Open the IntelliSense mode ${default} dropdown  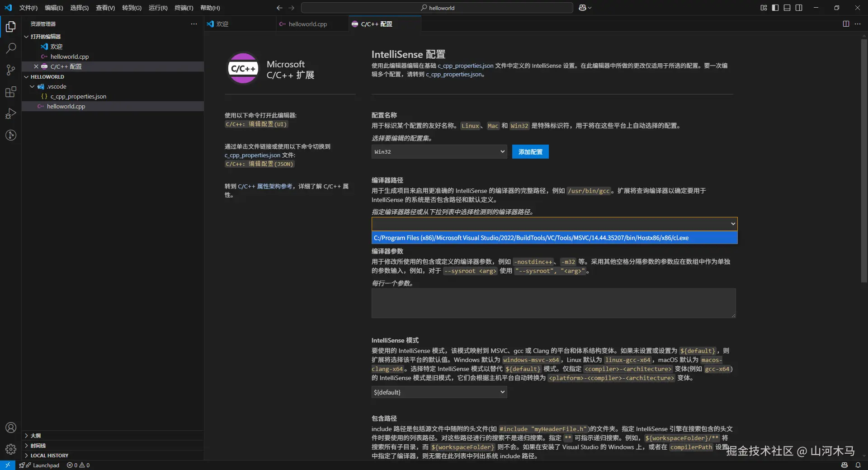coord(439,392)
